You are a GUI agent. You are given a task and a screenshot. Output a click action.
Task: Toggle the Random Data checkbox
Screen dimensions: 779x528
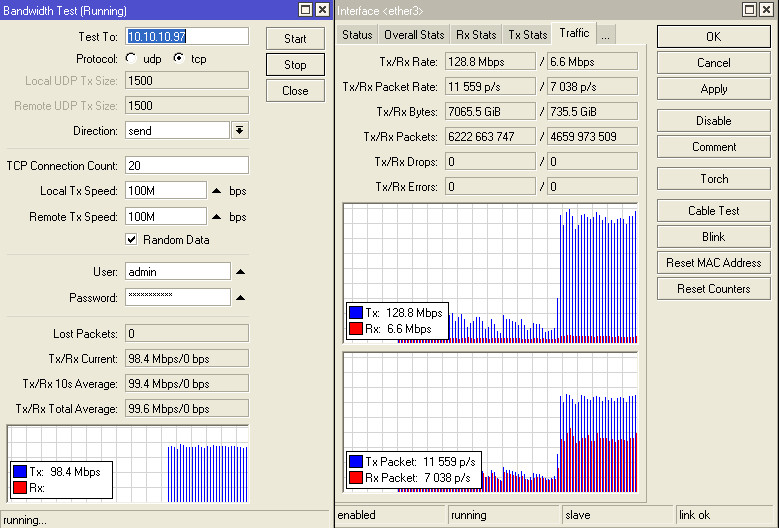(131, 240)
